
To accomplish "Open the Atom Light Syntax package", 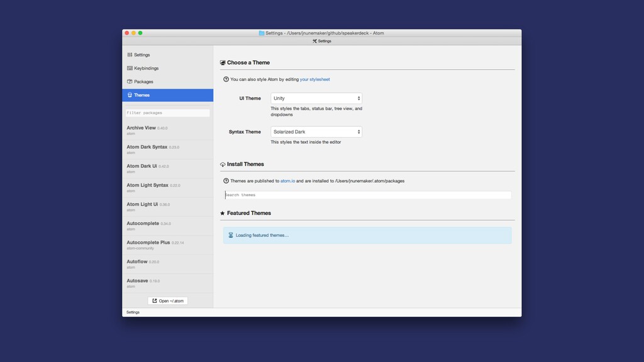I will pyautogui.click(x=167, y=187).
